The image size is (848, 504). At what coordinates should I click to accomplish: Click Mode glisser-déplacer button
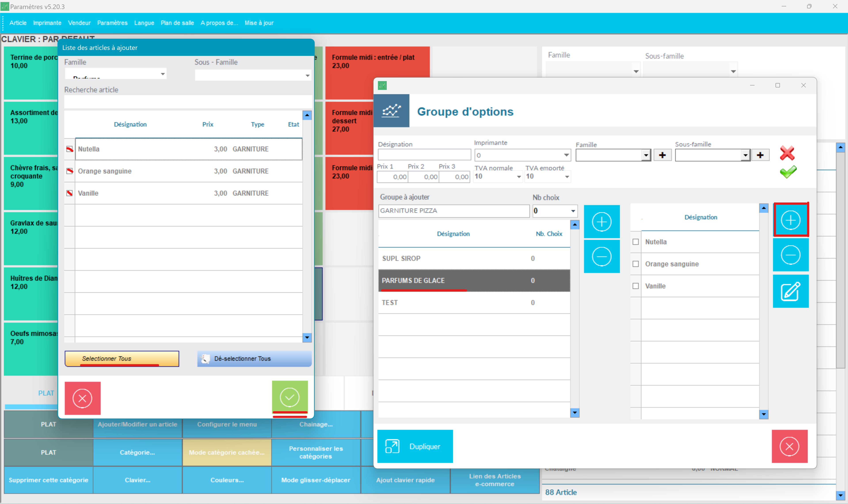pos(316,480)
